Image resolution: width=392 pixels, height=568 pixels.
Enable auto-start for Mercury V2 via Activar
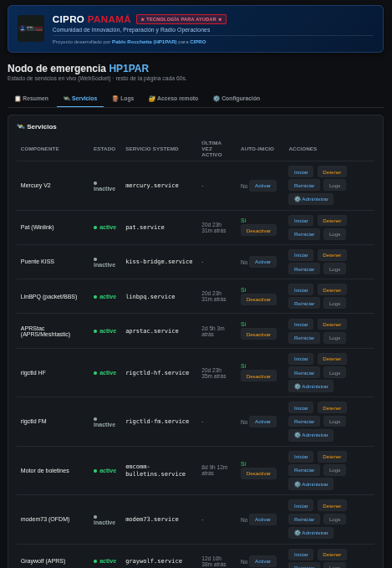[x=262, y=186]
